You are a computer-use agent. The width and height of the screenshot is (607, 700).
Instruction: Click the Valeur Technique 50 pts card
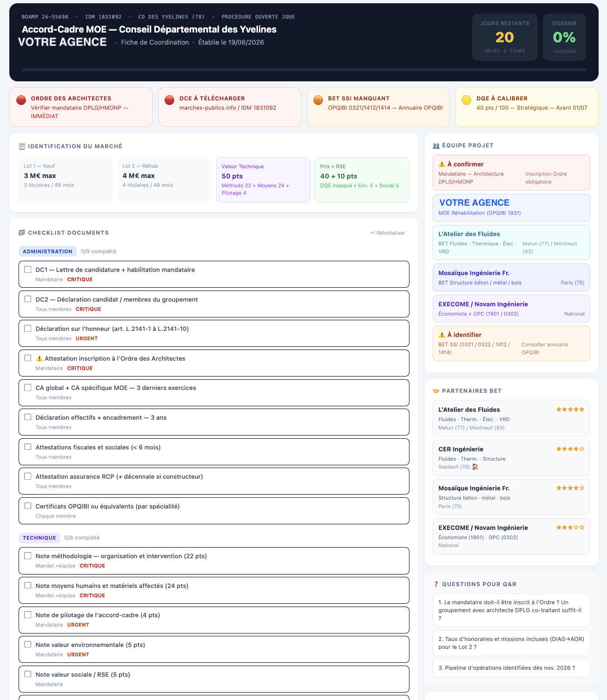tap(263, 180)
